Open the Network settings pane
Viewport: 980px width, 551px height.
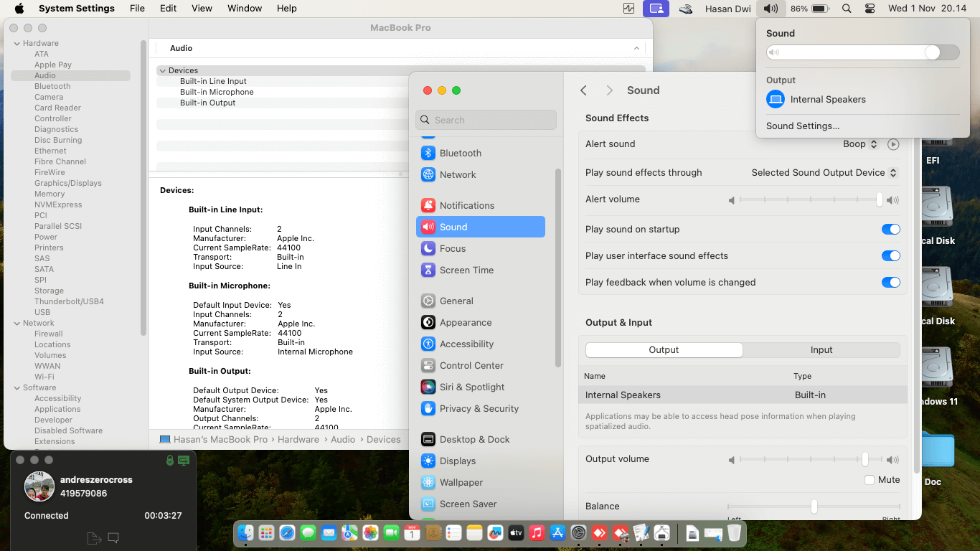click(458, 174)
